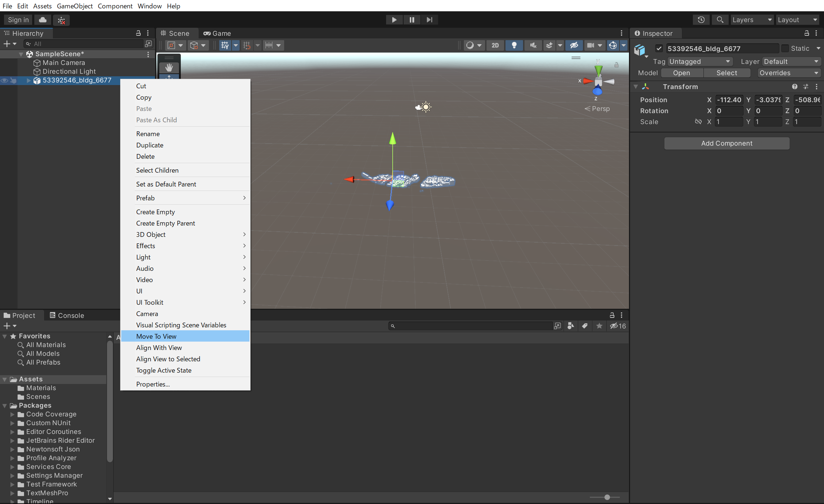Image resolution: width=824 pixels, height=504 pixels.
Task: Toggle the grid visibility in Scene view
Action: [226, 45]
